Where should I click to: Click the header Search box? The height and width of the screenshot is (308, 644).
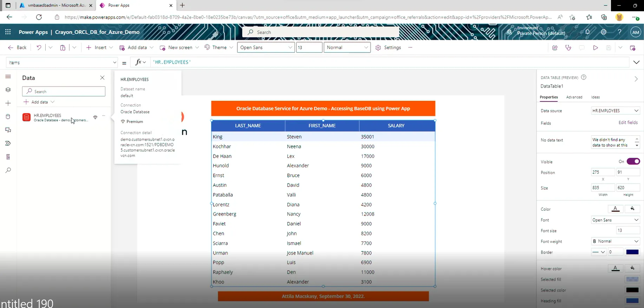[321, 32]
